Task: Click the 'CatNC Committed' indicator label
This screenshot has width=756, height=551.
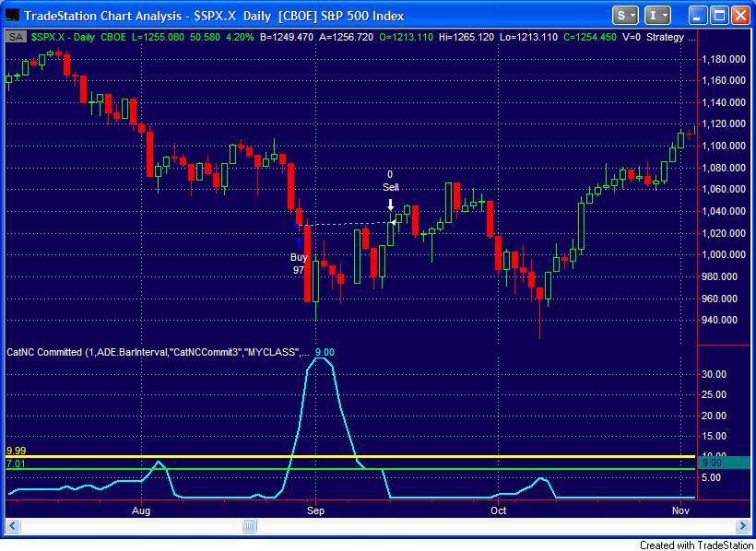Action: pyautogui.click(x=44, y=352)
